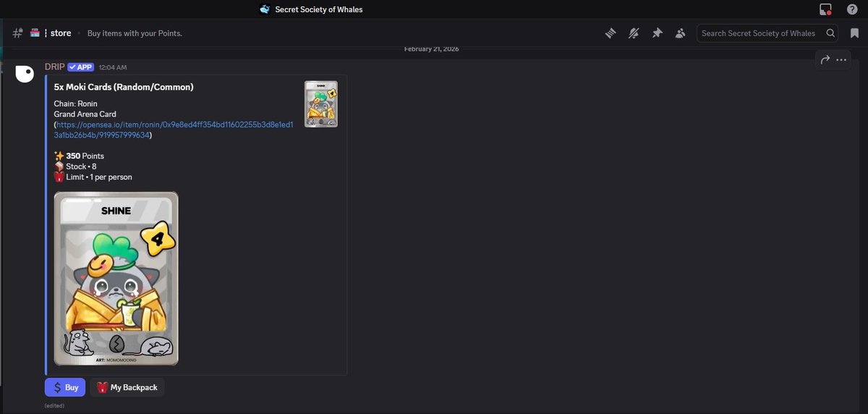Open the bookmark icon at top right
Screen dimensions: 868x414
pyautogui.click(x=854, y=33)
